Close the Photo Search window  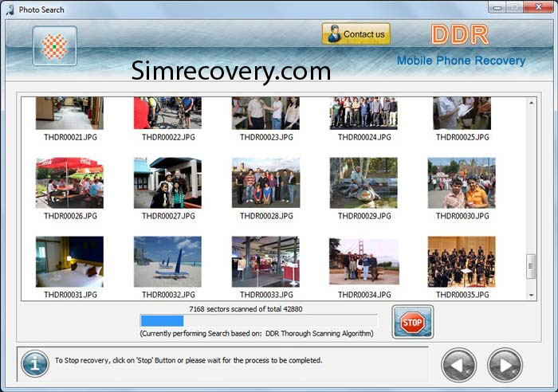coord(539,7)
